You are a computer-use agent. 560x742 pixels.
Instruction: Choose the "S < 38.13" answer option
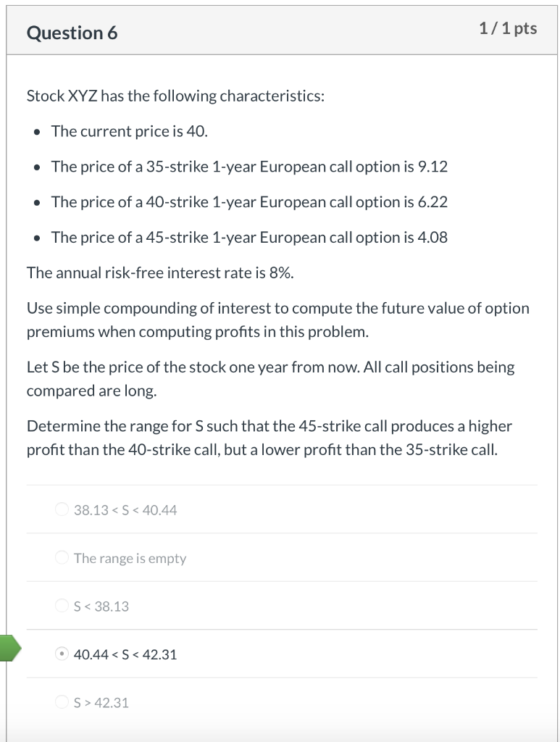(x=62, y=606)
